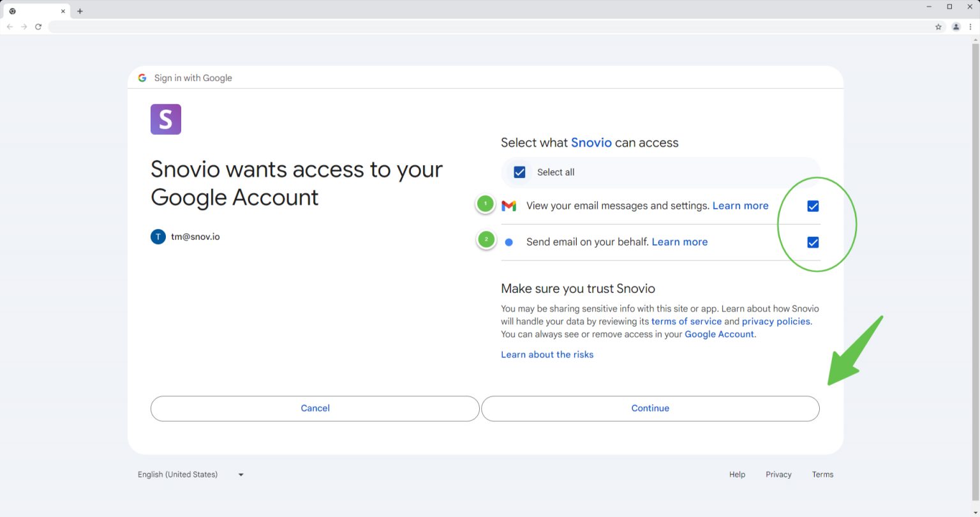This screenshot has width=980, height=517.
Task: Minimize the browser window
Action: click(x=930, y=6)
